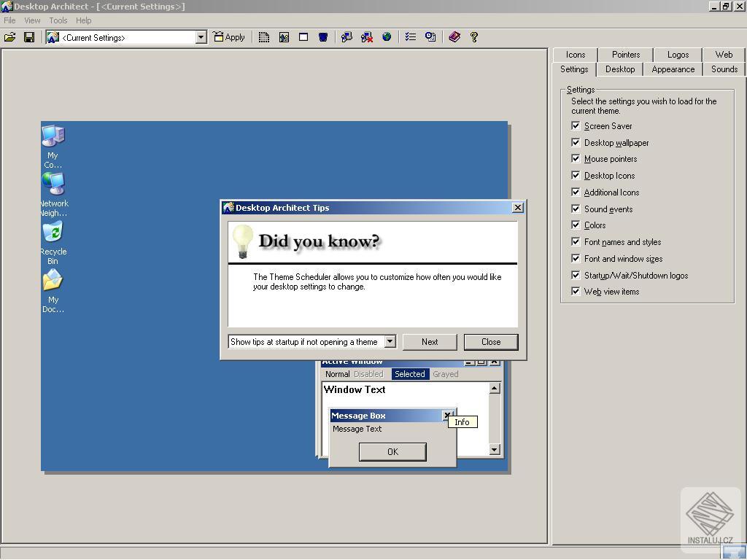The width and height of the screenshot is (747, 560).
Task: Click the delete theme toolbar icon
Action: coord(366,36)
